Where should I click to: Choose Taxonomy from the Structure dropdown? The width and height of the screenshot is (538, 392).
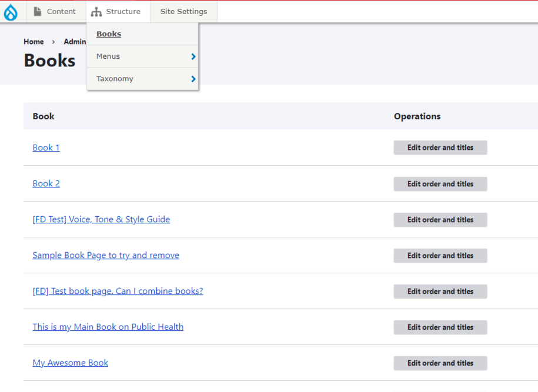click(x=115, y=79)
